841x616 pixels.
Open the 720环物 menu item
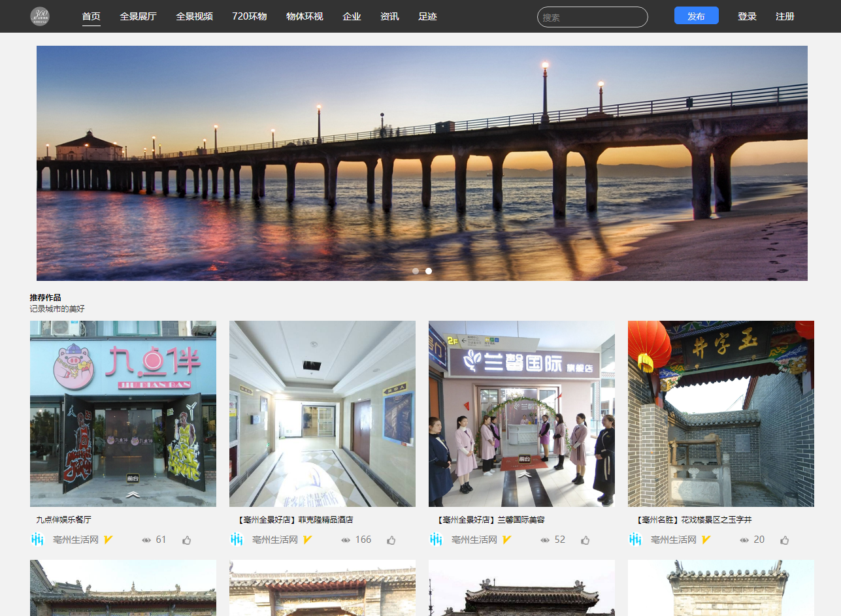click(x=250, y=16)
